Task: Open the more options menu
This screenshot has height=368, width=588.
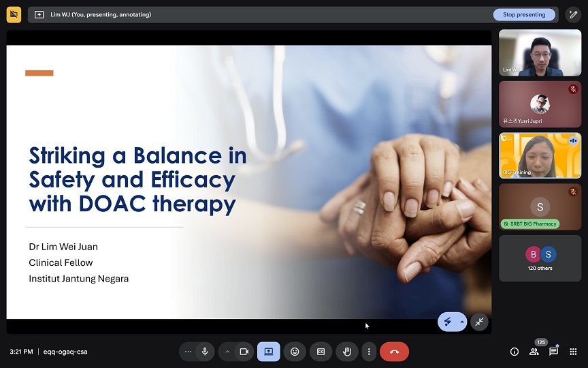Action: point(369,352)
